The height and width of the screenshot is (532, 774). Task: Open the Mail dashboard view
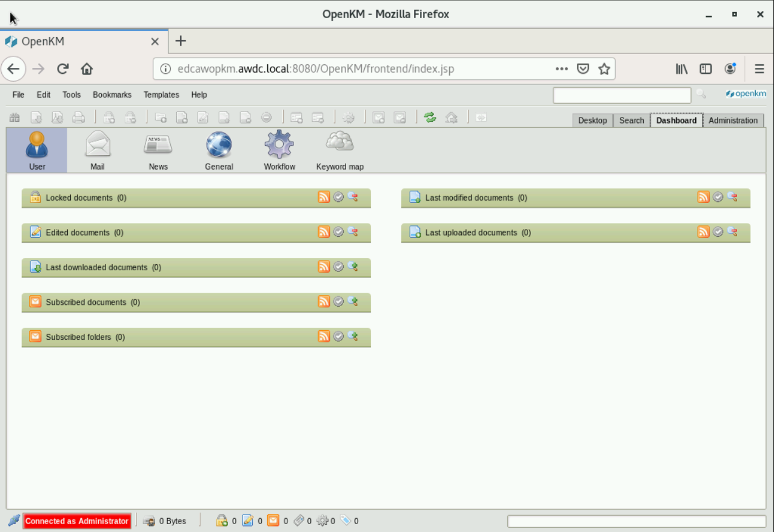click(x=98, y=150)
